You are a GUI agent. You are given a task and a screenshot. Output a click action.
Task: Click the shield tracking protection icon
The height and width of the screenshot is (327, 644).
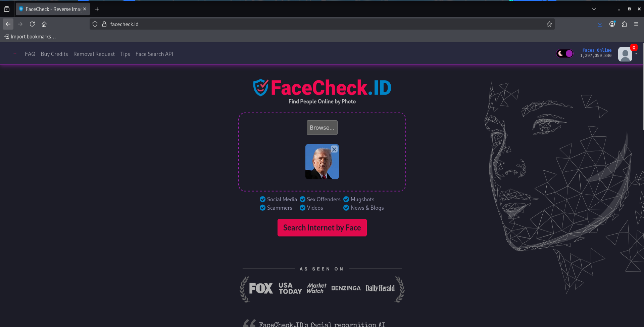[95, 24]
